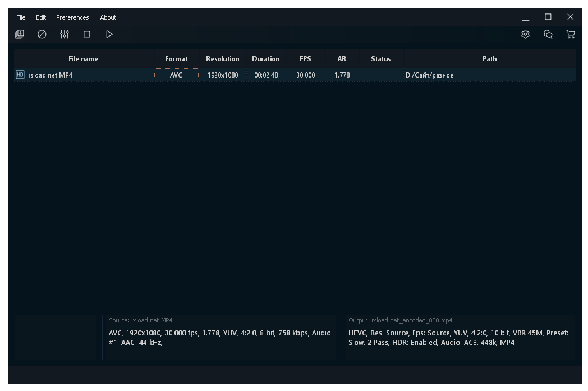Open the Preferences menu
The image size is (588, 391).
(x=72, y=17)
